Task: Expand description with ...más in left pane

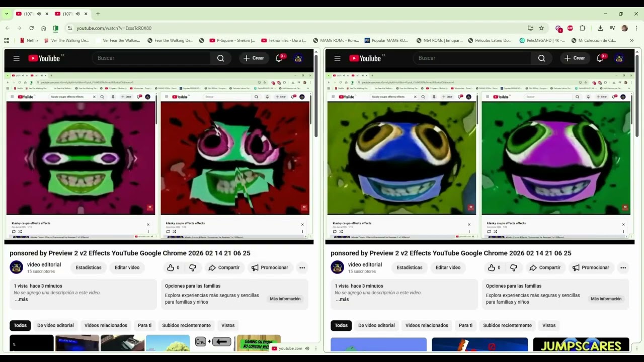Action: point(21,299)
